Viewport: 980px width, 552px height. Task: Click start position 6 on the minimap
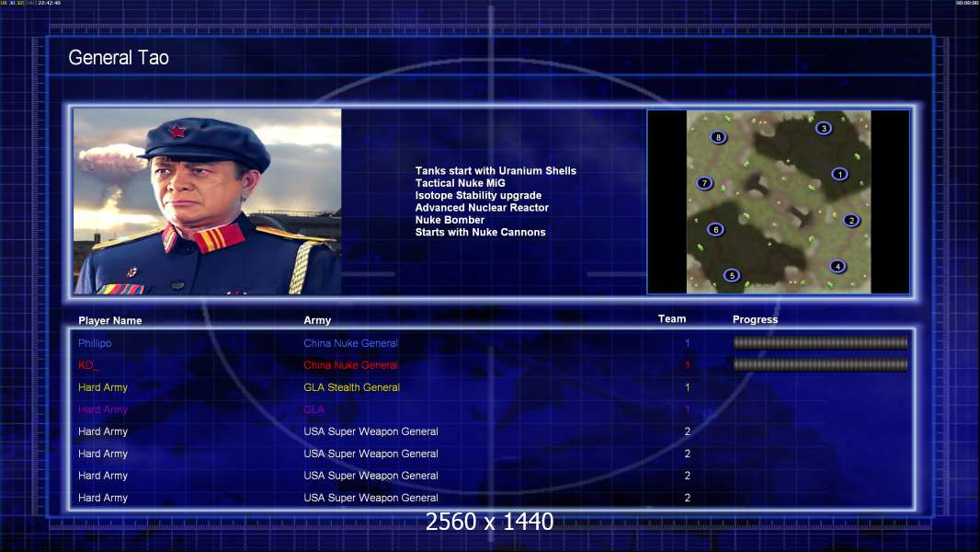point(715,229)
